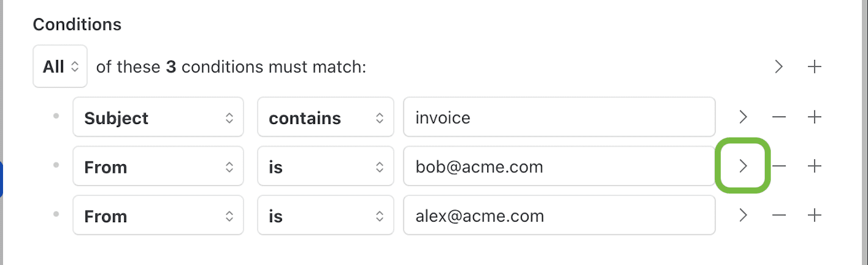
Task: Open the Subject field dropdown
Action: tap(157, 117)
